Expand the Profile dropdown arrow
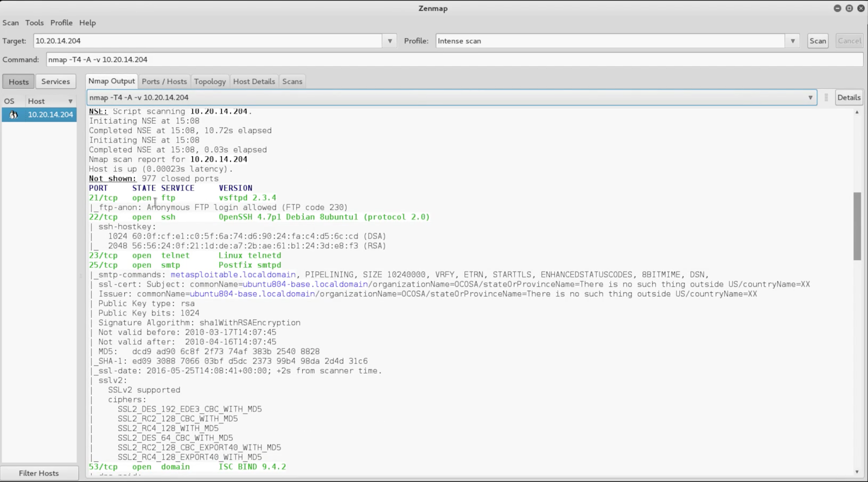 point(793,41)
